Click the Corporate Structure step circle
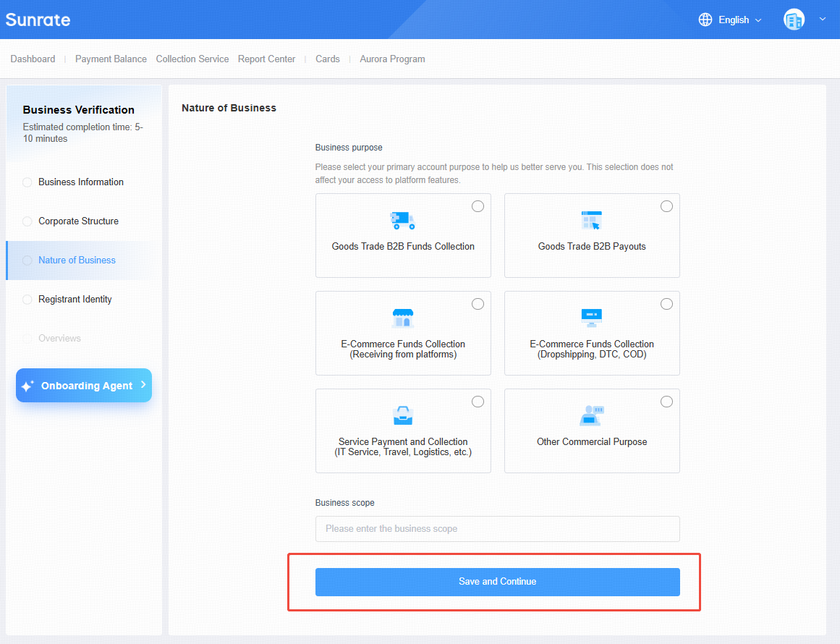The width and height of the screenshot is (840, 644). [27, 221]
